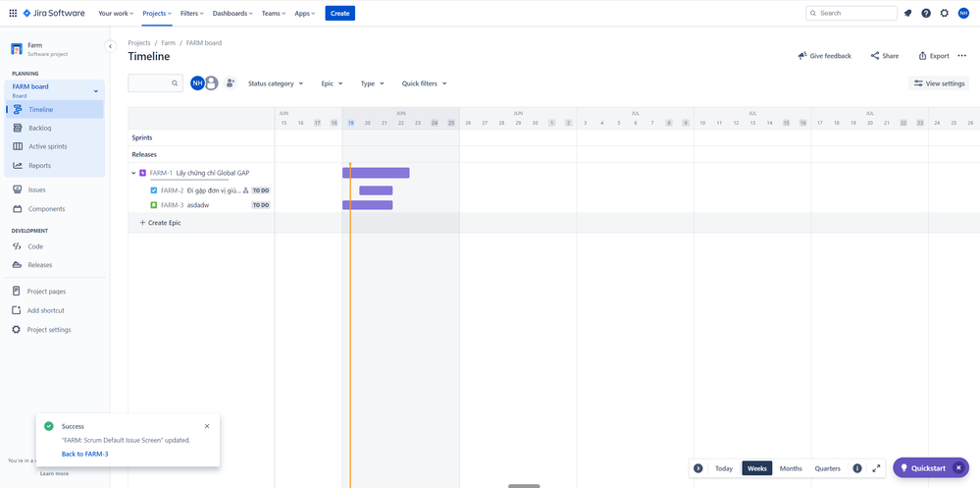Click the add people icon
This screenshot has height=488, width=980.
pos(230,83)
